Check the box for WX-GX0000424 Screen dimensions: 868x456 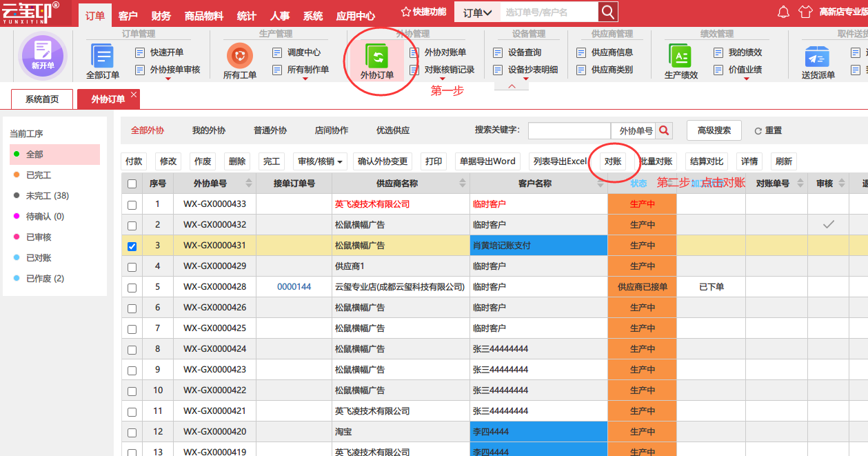[x=132, y=350]
